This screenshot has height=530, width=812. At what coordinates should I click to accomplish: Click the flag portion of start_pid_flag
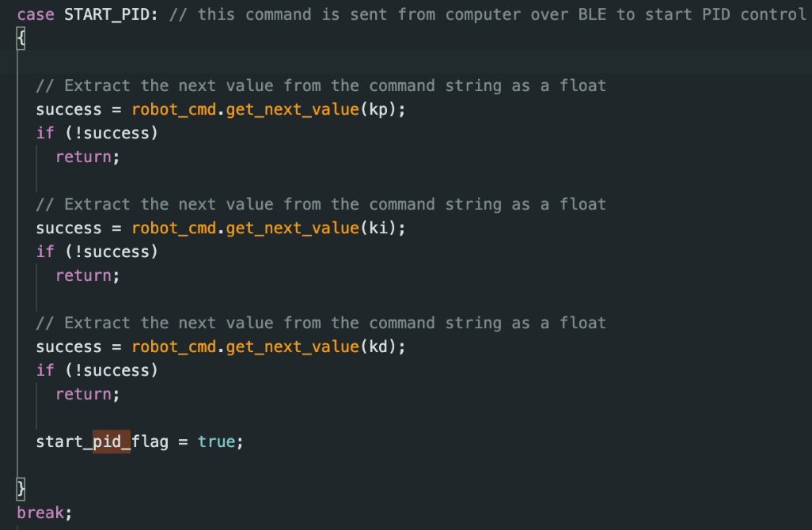[150, 441]
